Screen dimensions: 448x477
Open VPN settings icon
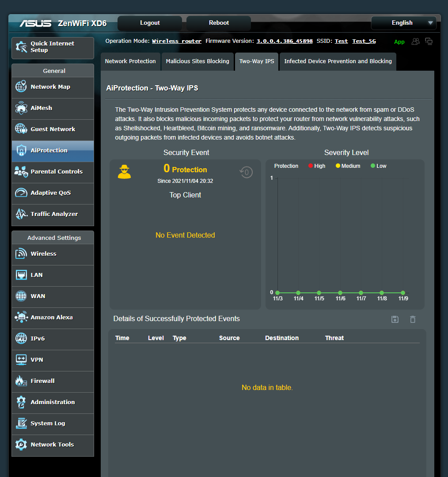[21, 360]
